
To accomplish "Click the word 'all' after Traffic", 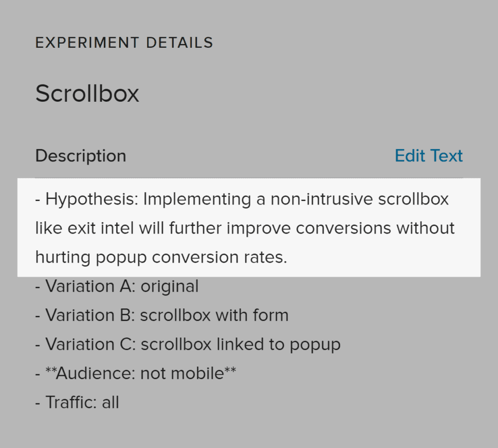I will click(x=110, y=402).
